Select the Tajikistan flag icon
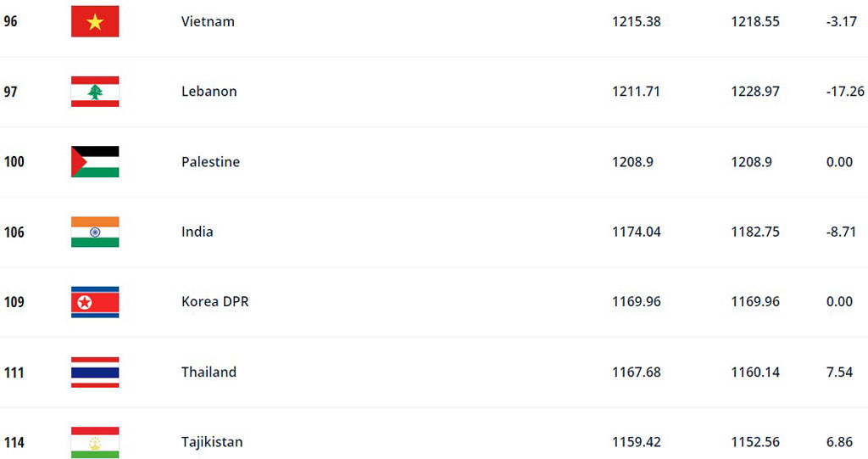Viewport: 868px width, 459px height. (x=95, y=442)
